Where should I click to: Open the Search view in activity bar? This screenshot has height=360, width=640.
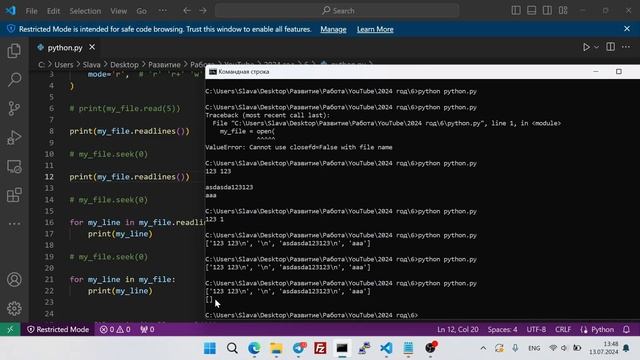14,80
